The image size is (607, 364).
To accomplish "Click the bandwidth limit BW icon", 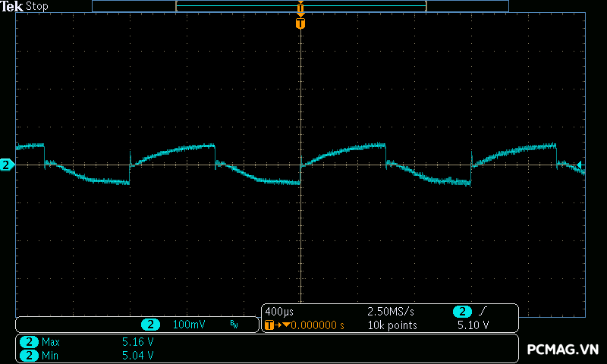I will [234, 325].
